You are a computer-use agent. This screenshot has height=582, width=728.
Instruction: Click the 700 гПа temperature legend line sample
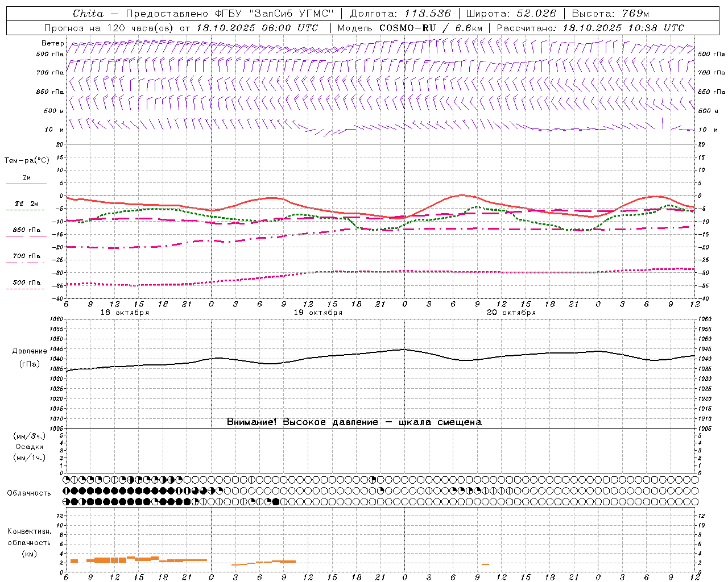(x=25, y=263)
